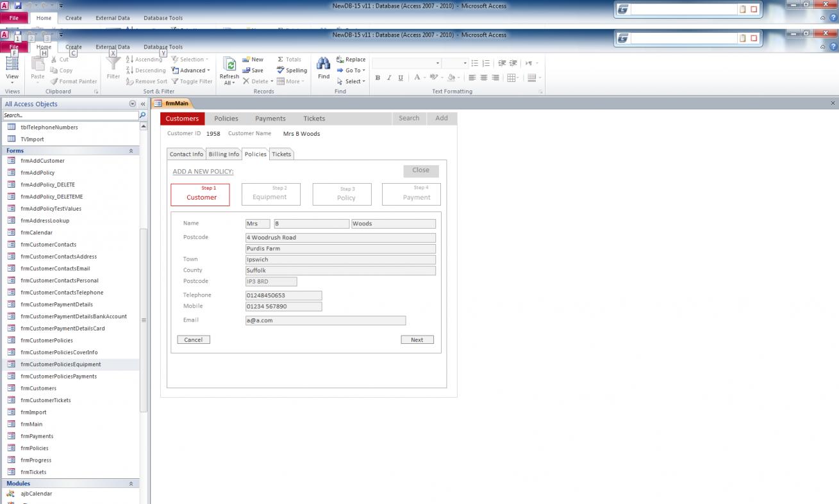Click the magnifier icon of the navigation search box
Screen dimensions: 839x504
coord(143,115)
